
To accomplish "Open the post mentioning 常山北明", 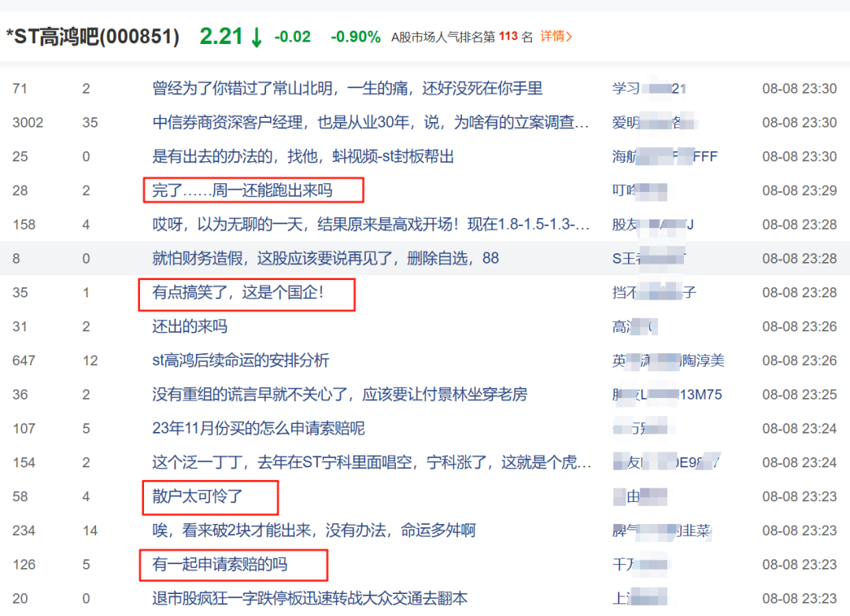I will 346,88.
